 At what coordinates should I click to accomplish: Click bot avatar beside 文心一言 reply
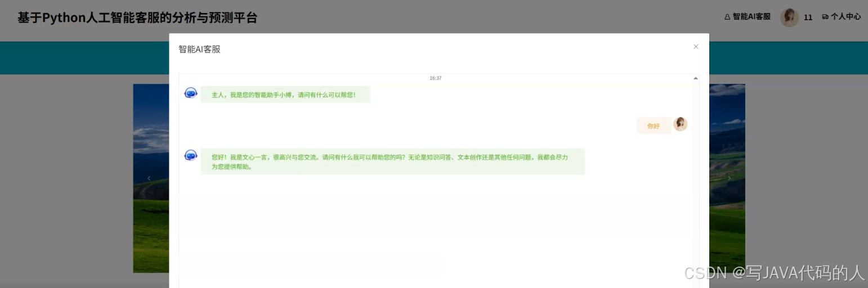(x=191, y=155)
